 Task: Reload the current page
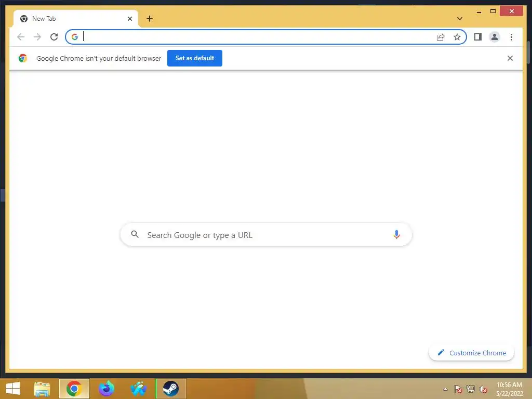[x=54, y=37]
